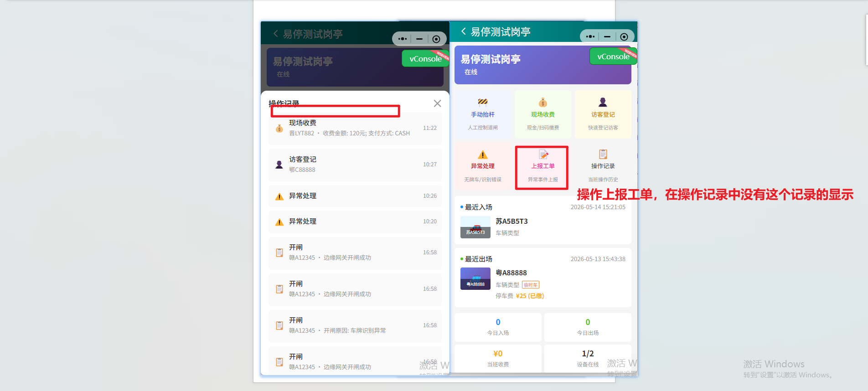Open 操作记录 operation history card

603,166
